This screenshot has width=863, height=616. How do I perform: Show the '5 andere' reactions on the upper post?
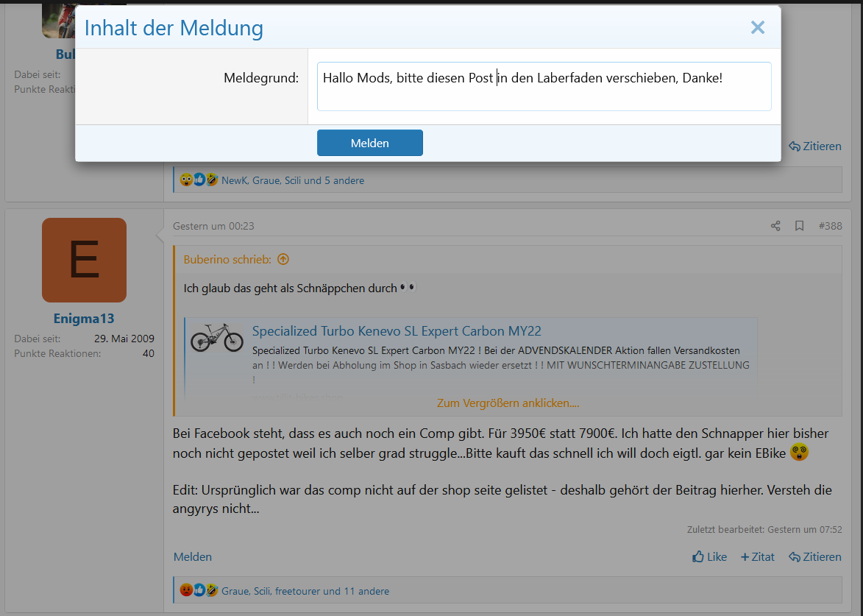pyautogui.click(x=344, y=180)
